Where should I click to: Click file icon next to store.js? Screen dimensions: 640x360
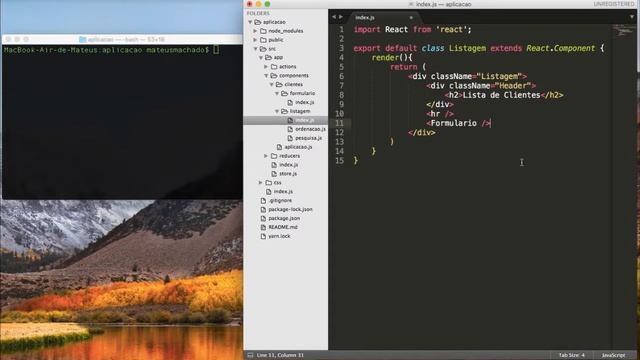274,174
